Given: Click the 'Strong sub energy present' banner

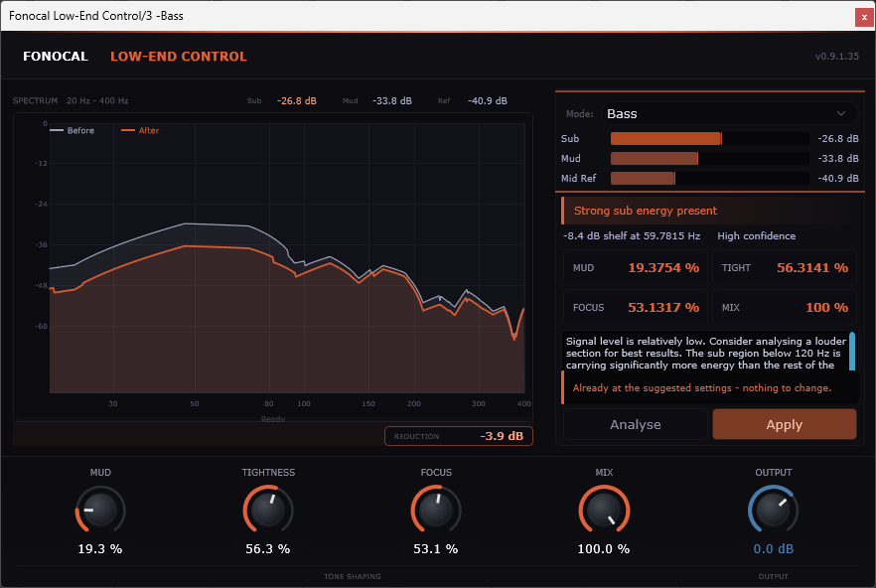Looking at the screenshot, I should click(x=709, y=211).
